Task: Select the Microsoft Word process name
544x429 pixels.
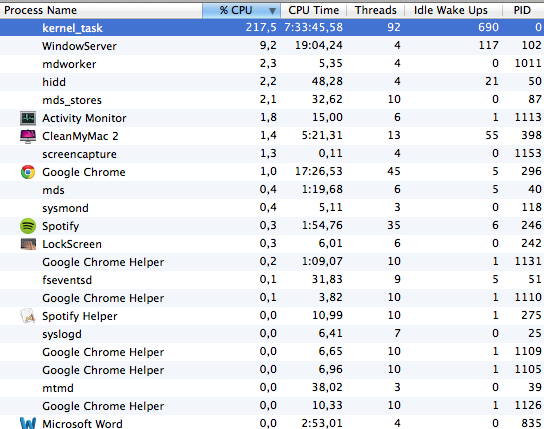Action: (82, 424)
